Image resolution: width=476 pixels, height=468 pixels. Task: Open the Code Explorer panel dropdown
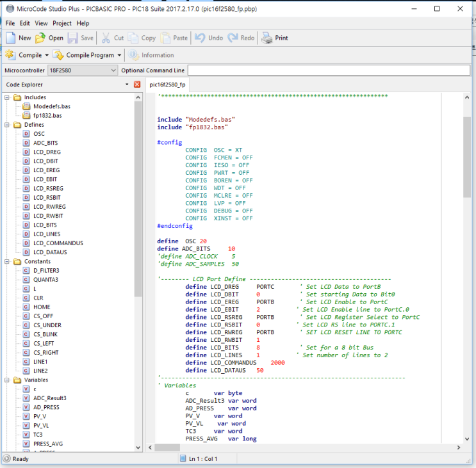click(127, 85)
